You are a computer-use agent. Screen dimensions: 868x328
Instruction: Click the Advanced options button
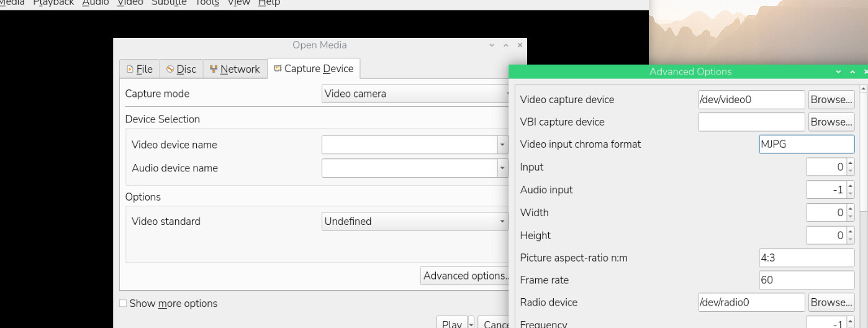click(x=464, y=276)
